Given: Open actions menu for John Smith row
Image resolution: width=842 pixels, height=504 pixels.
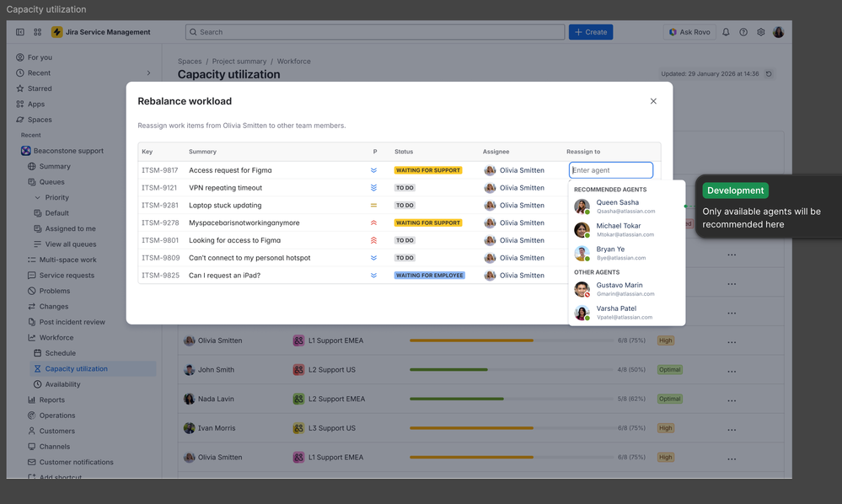Looking at the screenshot, I should click(x=732, y=370).
